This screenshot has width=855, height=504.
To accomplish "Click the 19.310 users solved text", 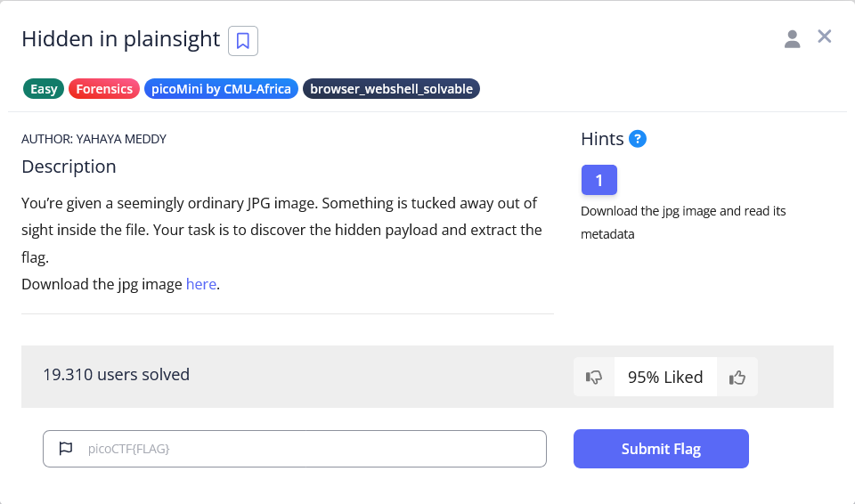I will click(x=116, y=375).
